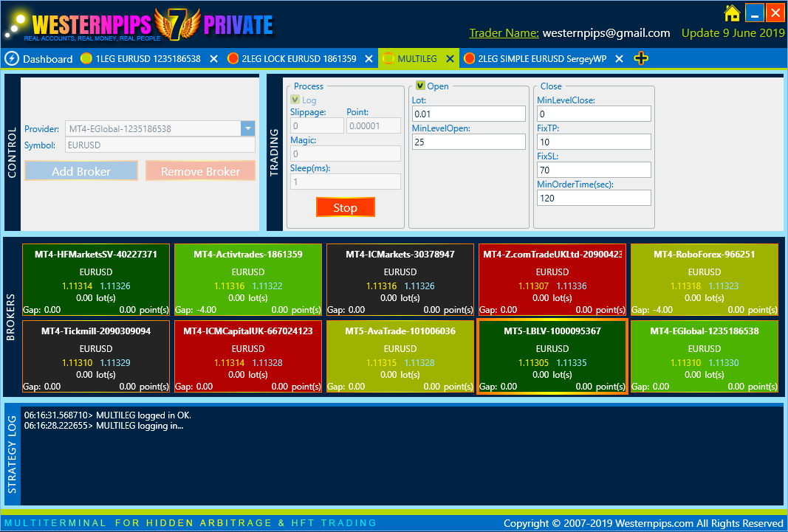Select the MT4-Tickmill-2090309094 broker card

(x=96, y=357)
